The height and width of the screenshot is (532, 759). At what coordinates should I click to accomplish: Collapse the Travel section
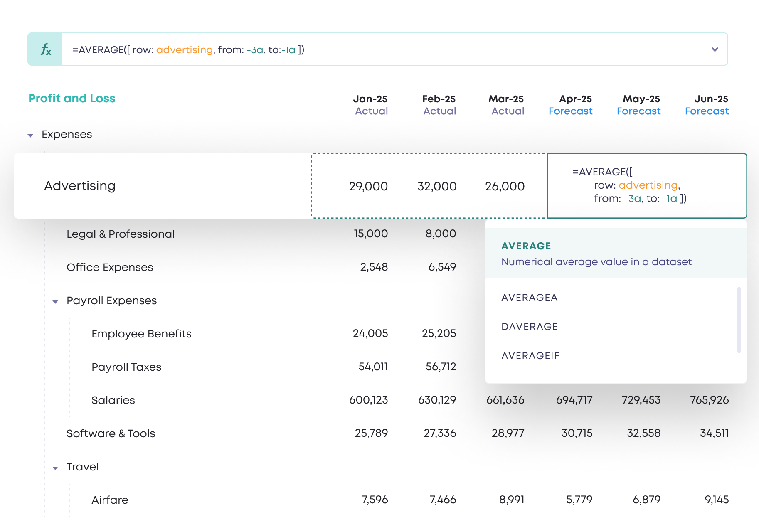pyautogui.click(x=55, y=467)
